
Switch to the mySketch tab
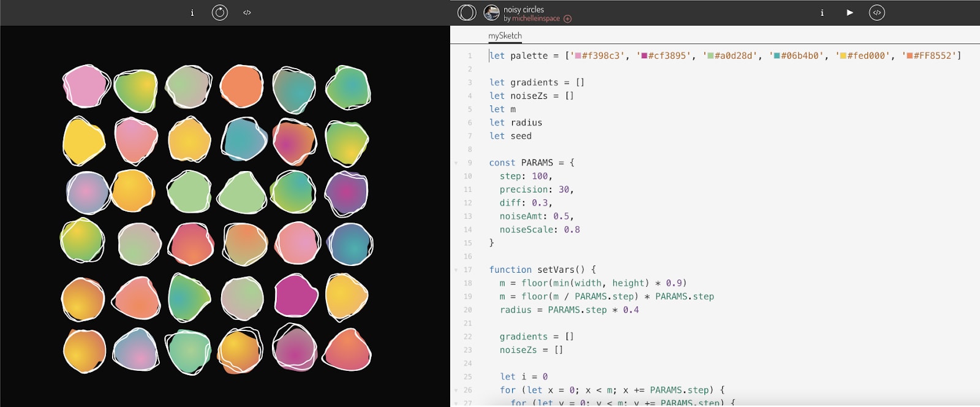pyautogui.click(x=505, y=36)
